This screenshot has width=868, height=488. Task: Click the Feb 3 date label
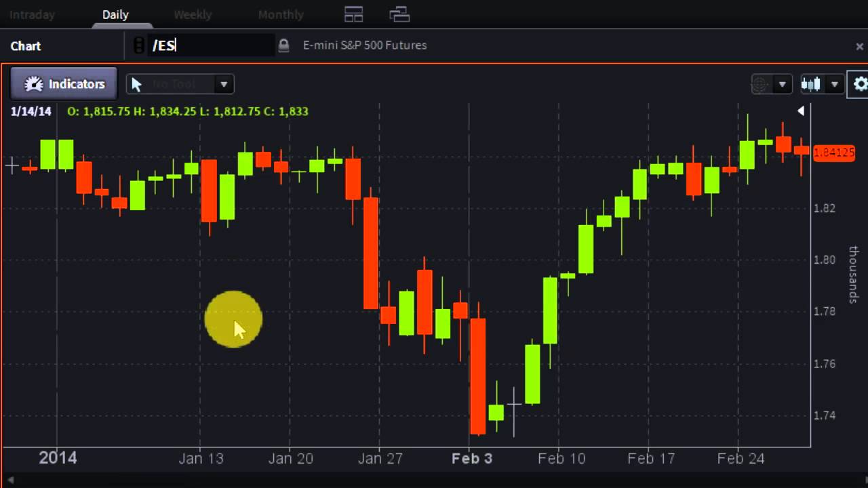point(472,459)
